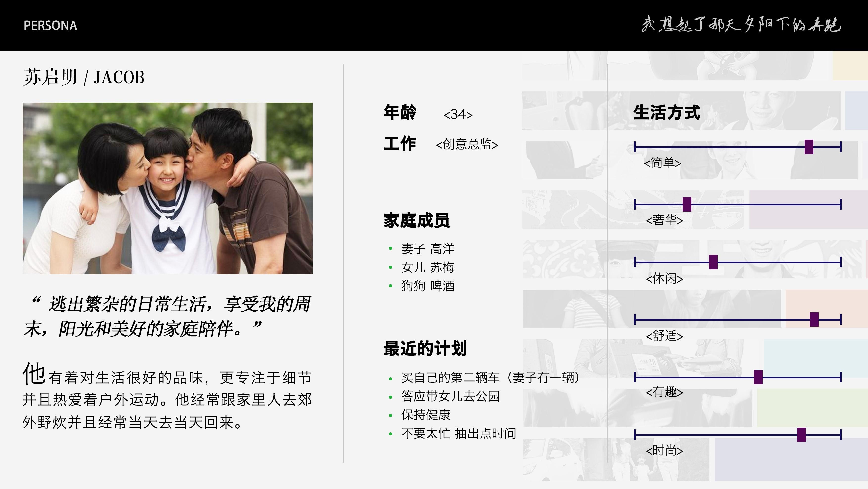Viewport: 868px width, 489px height.
Task: Click the 最近的计划 heading
Action: click(425, 348)
